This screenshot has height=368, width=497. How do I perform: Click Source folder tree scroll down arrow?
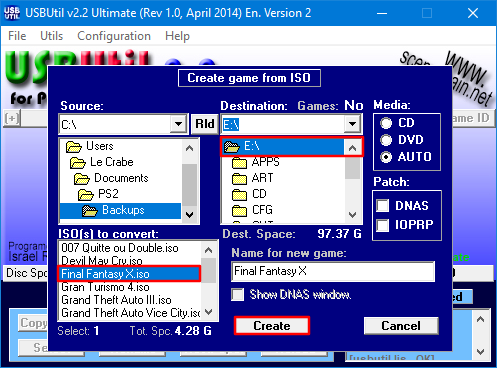(189, 214)
